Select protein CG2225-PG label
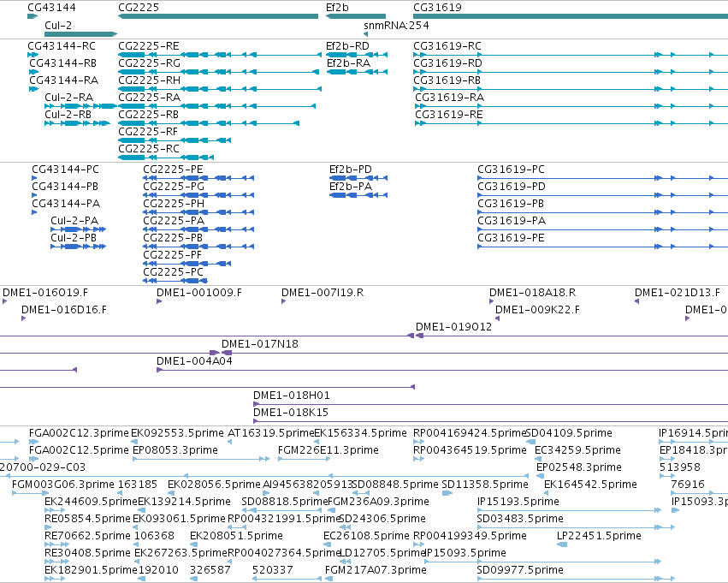Image resolution: width=728 pixels, height=583 pixels. pyautogui.click(x=173, y=187)
